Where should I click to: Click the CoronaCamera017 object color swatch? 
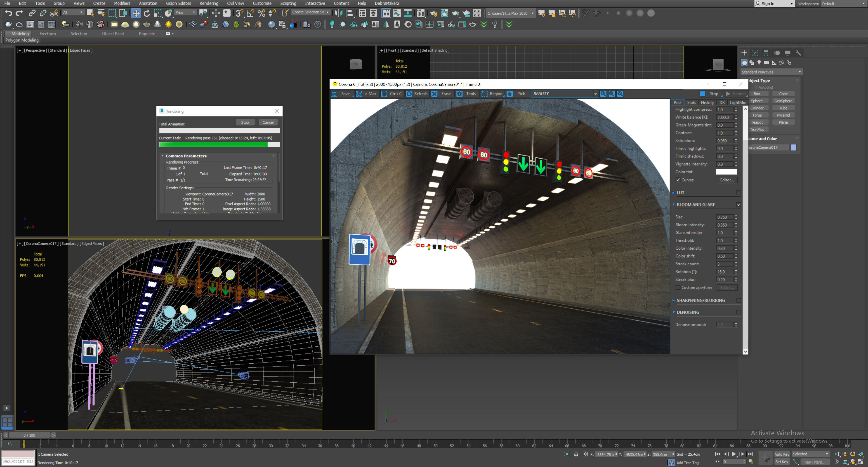pyautogui.click(x=793, y=147)
